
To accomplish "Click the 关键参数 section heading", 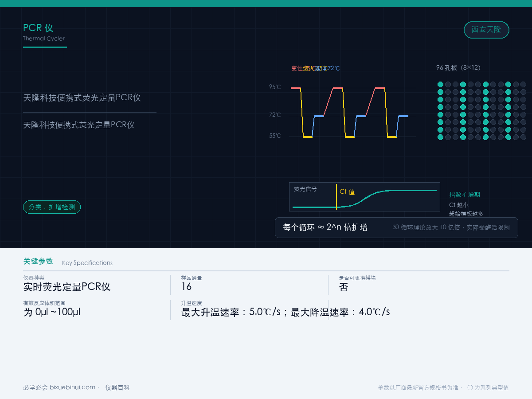I will tap(38, 261).
